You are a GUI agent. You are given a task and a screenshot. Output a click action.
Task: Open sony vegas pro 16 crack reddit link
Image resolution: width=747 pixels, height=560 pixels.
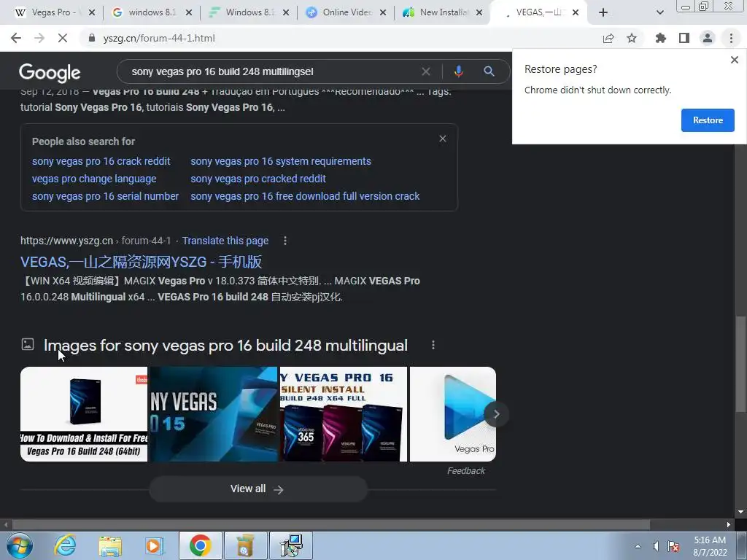tap(101, 161)
